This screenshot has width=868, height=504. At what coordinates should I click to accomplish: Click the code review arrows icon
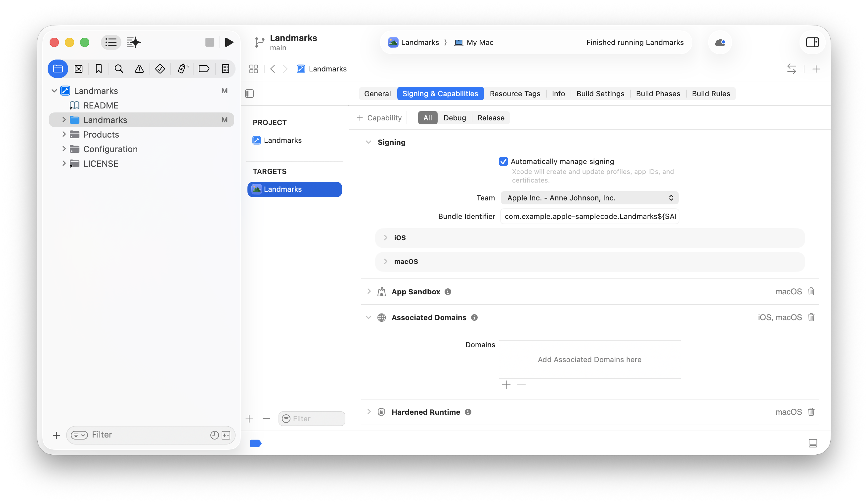coord(792,69)
